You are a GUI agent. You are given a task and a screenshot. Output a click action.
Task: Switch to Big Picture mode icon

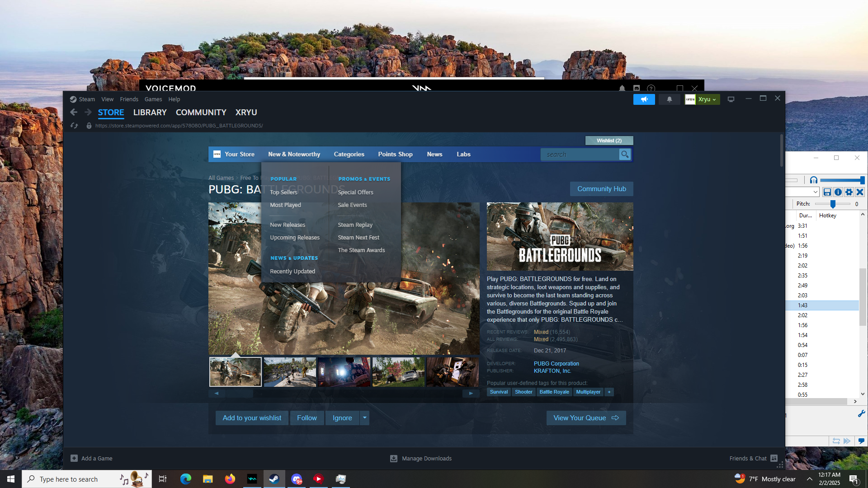(x=731, y=99)
